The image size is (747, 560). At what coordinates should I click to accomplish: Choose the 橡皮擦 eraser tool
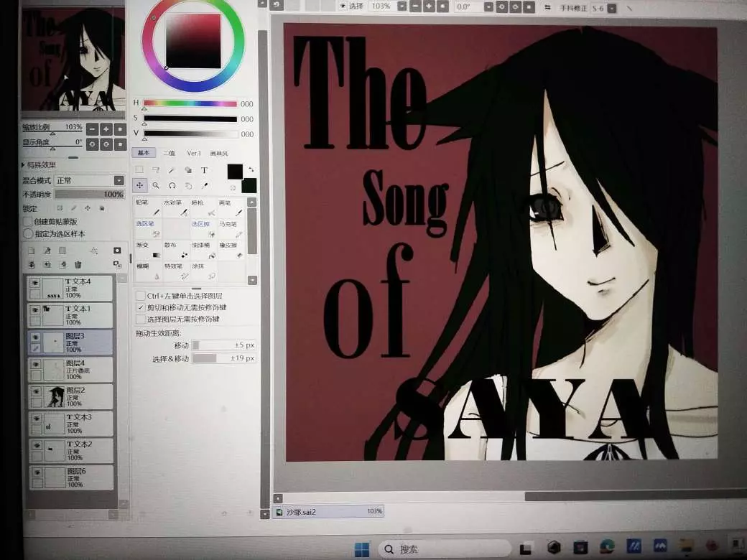(x=231, y=250)
